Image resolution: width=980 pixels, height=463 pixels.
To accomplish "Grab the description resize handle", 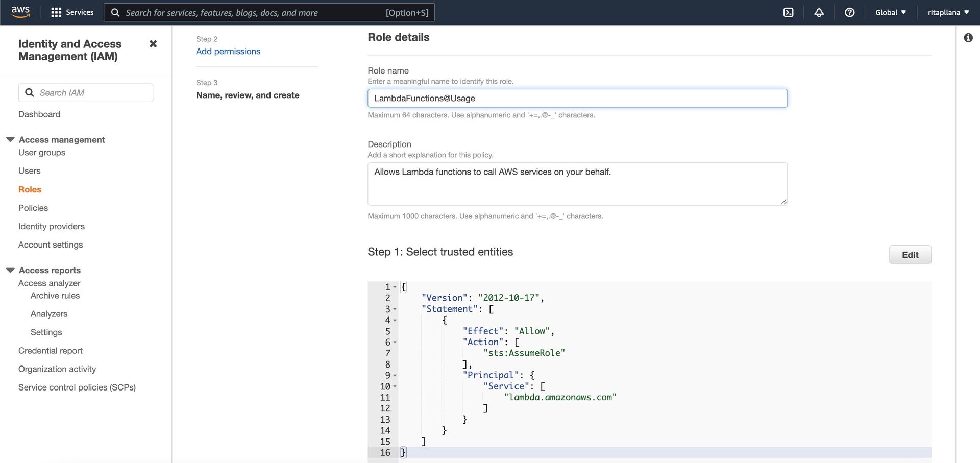I will 783,202.
